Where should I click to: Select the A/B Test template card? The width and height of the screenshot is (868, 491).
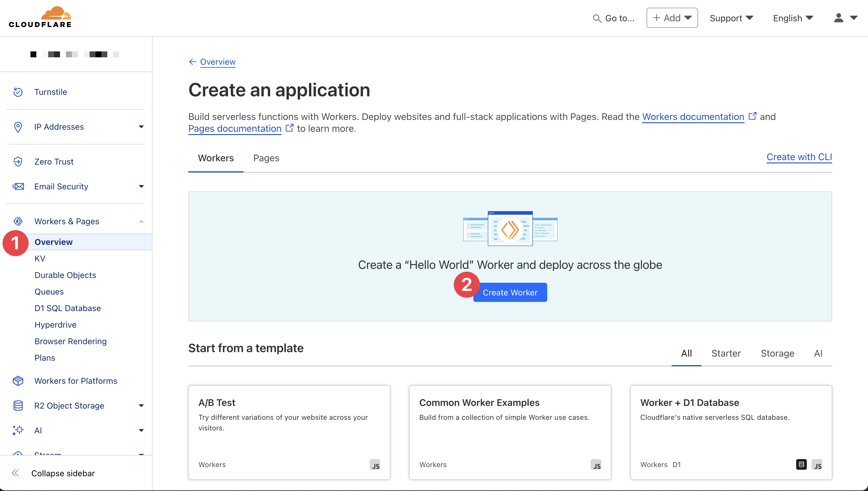click(x=289, y=432)
